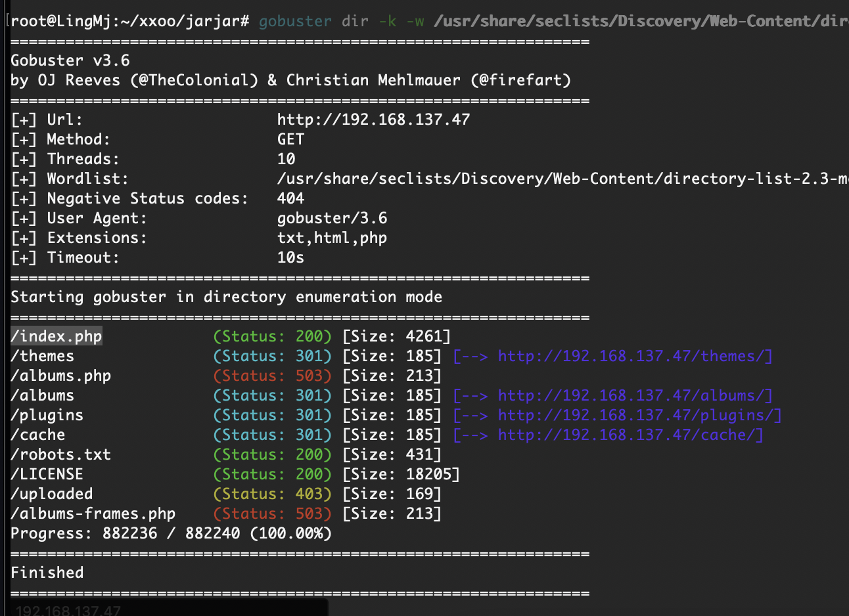Open the albums/ redirect URL

[x=635, y=395]
